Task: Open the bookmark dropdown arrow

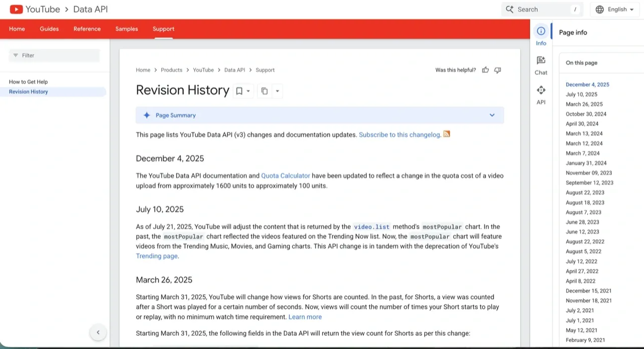Action: 248,91
